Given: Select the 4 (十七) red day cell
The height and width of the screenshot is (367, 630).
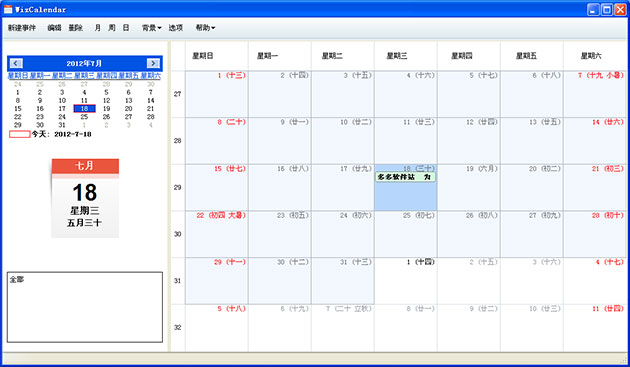Looking at the screenshot, I should pos(595,281).
